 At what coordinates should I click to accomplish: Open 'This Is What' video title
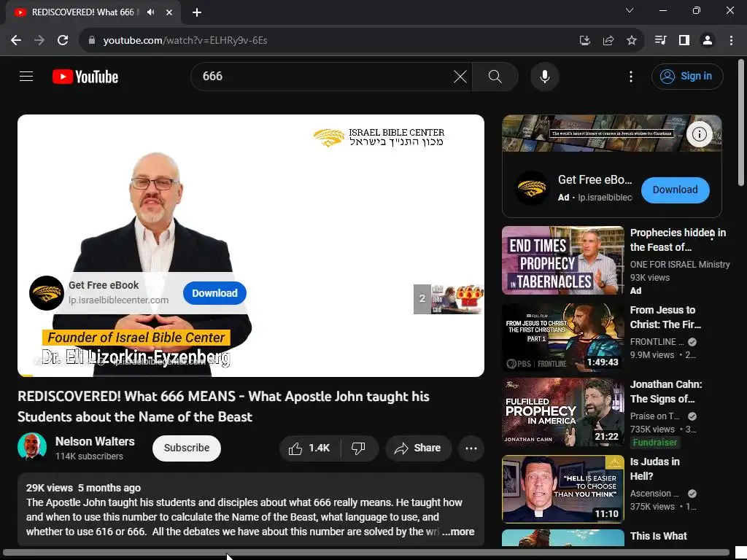(659, 536)
